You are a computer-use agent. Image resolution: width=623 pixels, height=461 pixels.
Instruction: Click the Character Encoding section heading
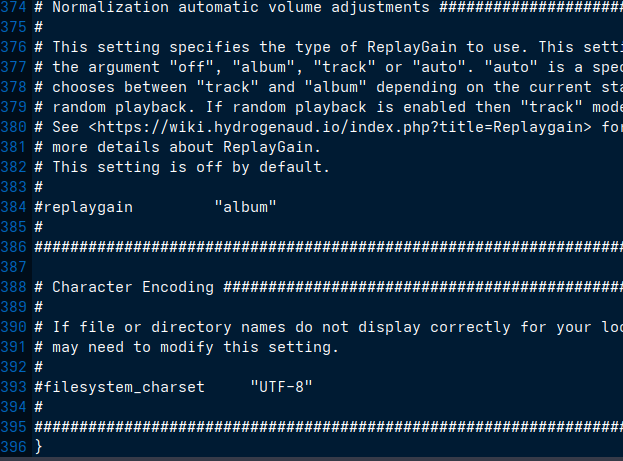[132, 287]
